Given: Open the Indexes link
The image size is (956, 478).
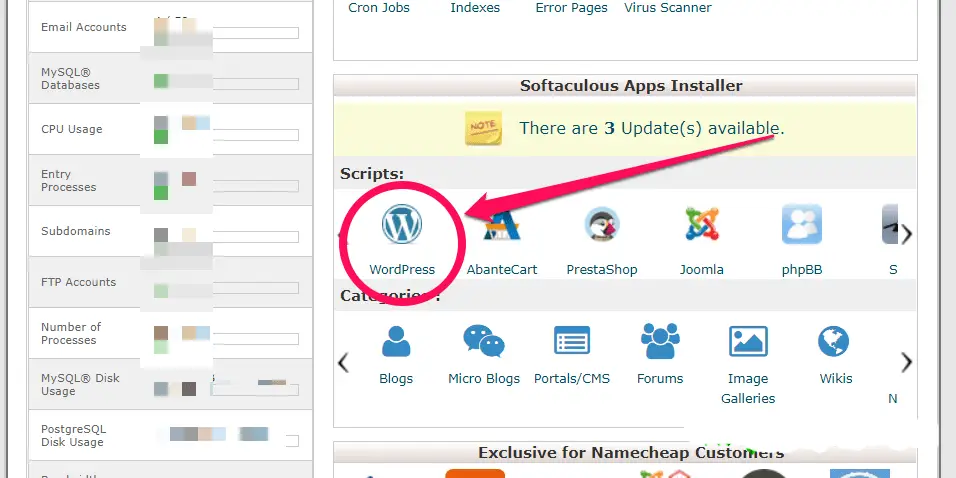Looking at the screenshot, I should point(475,8).
